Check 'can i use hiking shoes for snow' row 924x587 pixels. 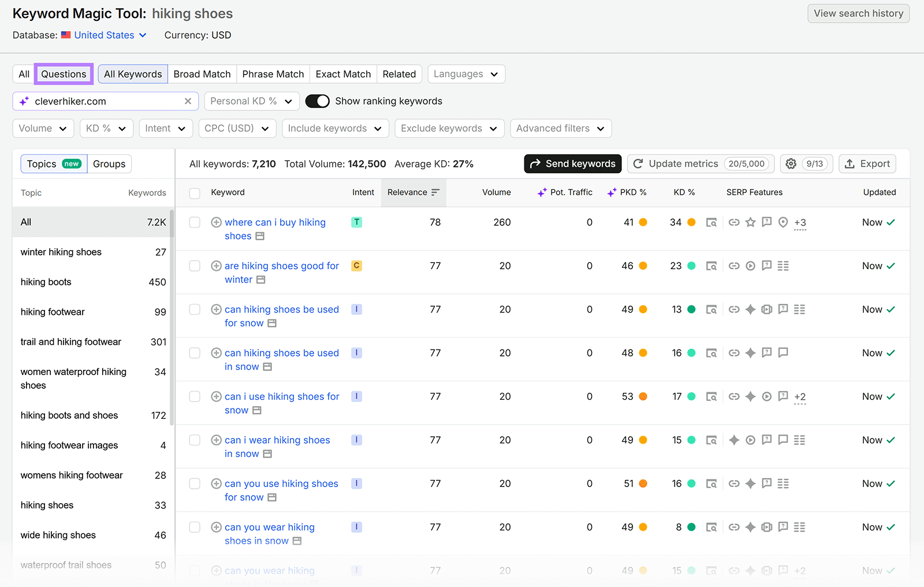pyautogui.click(x=195, y=397)
